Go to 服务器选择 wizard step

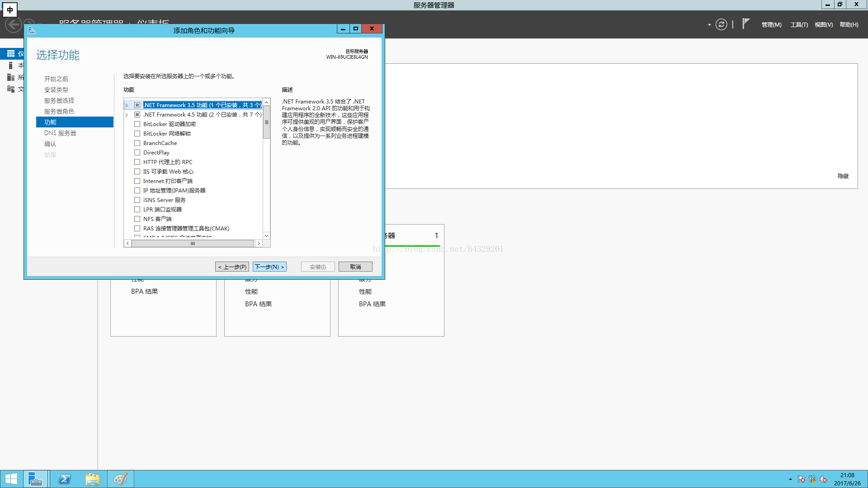point(59,101)
